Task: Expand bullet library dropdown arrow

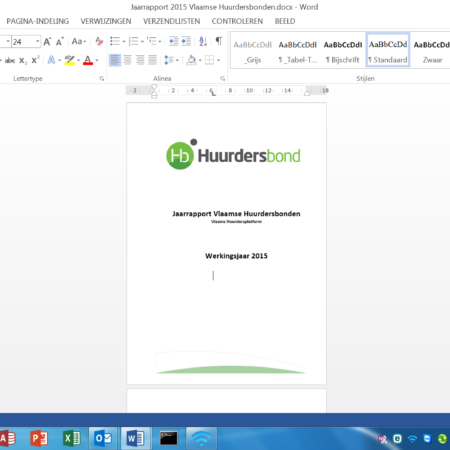Action: pos(124,42)
